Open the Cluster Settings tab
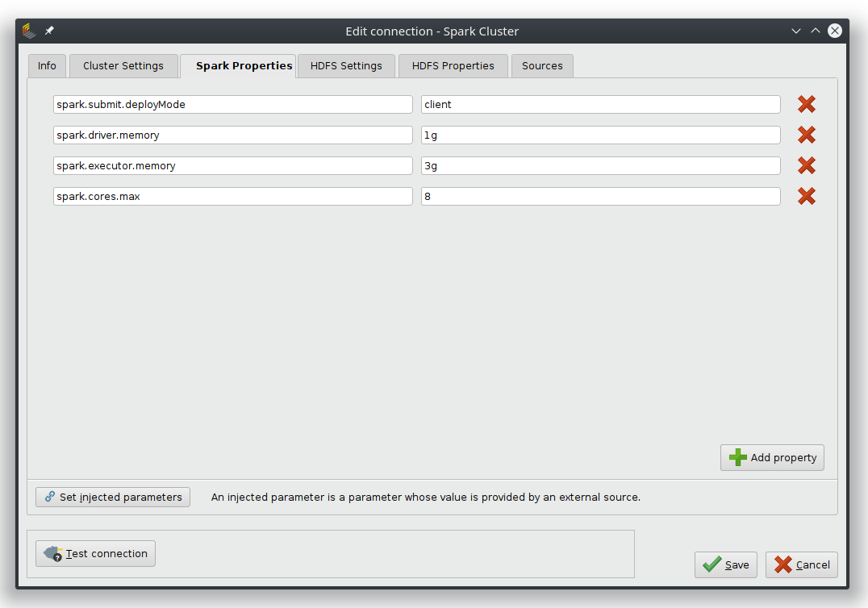Image resolution: width=868 pixels, height=608 pixels. [x=123, y=66]
